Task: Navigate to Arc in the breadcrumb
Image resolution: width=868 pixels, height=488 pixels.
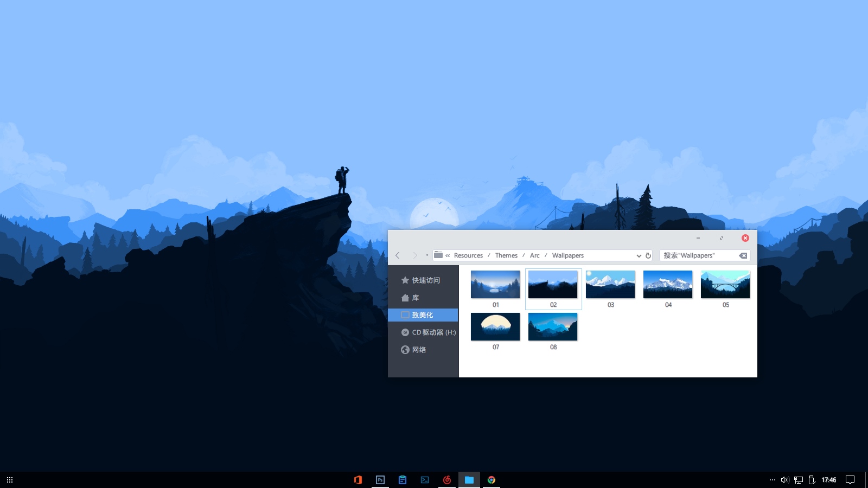Action: click(534, 255)
